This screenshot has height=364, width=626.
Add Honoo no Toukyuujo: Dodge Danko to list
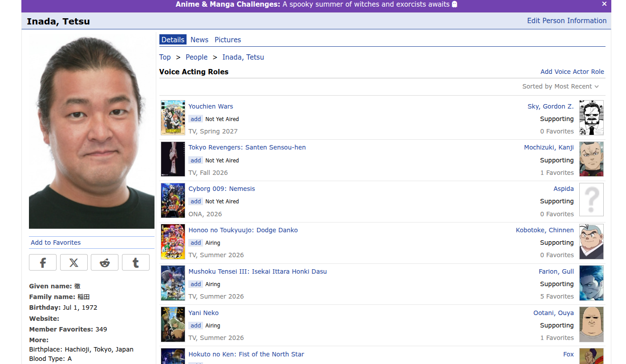(x=195, y=243)
